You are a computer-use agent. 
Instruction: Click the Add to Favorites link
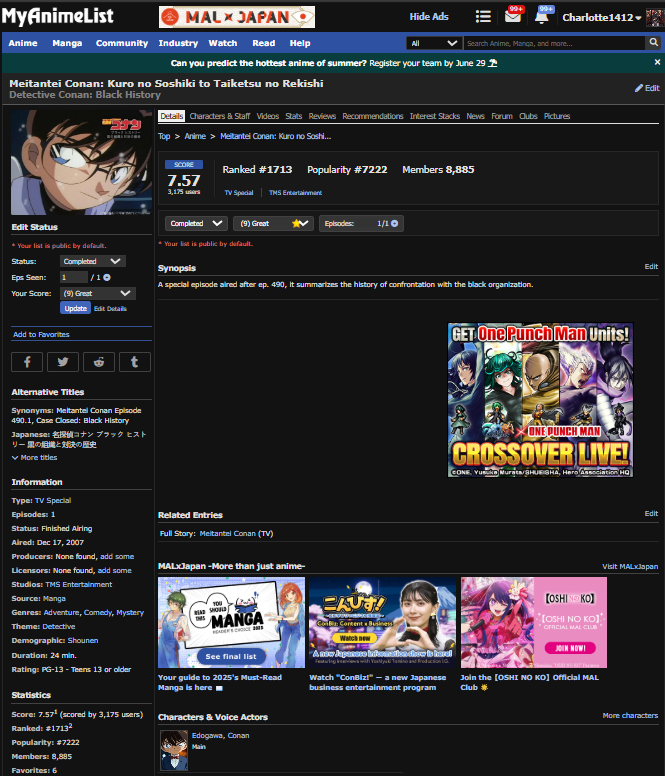coord(41,334)
